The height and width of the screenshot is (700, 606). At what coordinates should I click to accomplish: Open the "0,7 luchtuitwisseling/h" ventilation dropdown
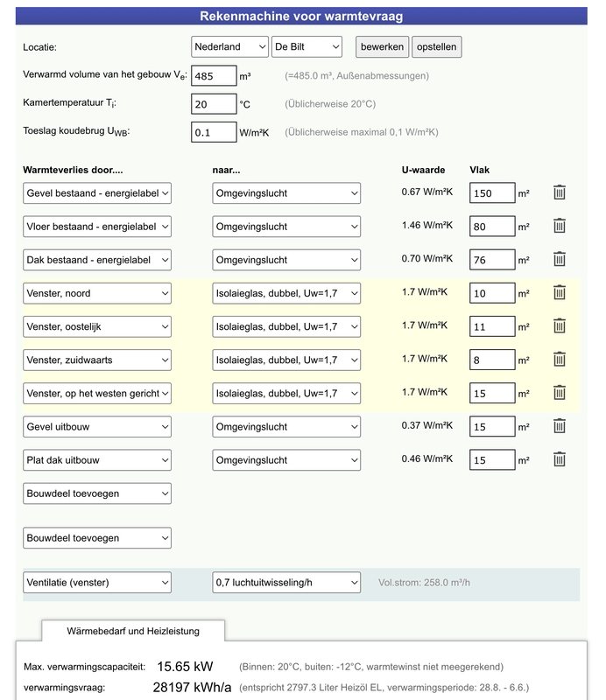[x=286, y=582]
